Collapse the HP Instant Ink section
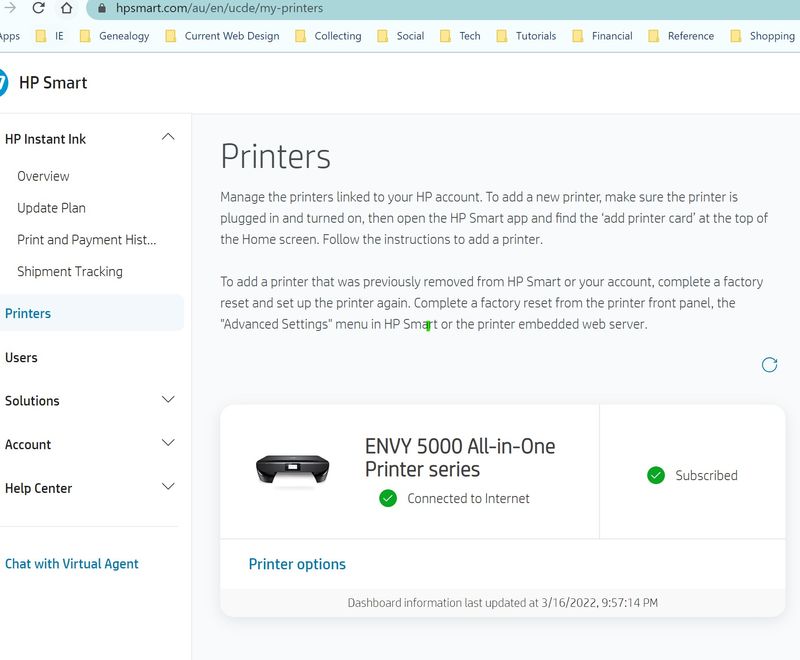 pyautogui.click(x=168, y=138)
